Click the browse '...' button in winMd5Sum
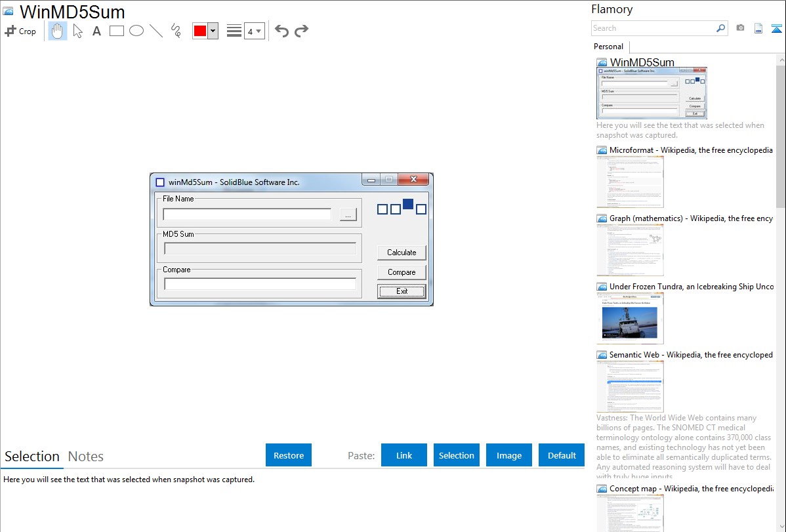Viewport: 786px width, 532px height. tap(348, 215)
